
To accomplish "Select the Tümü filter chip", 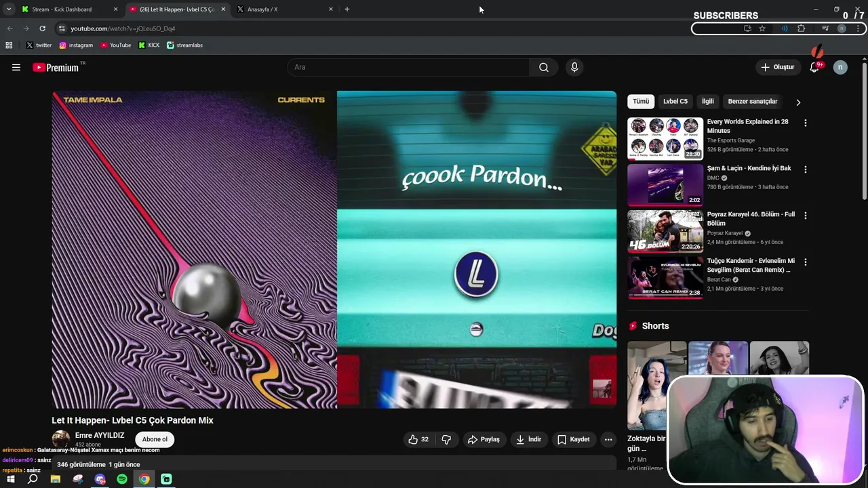I will click(x=641, y=102).
